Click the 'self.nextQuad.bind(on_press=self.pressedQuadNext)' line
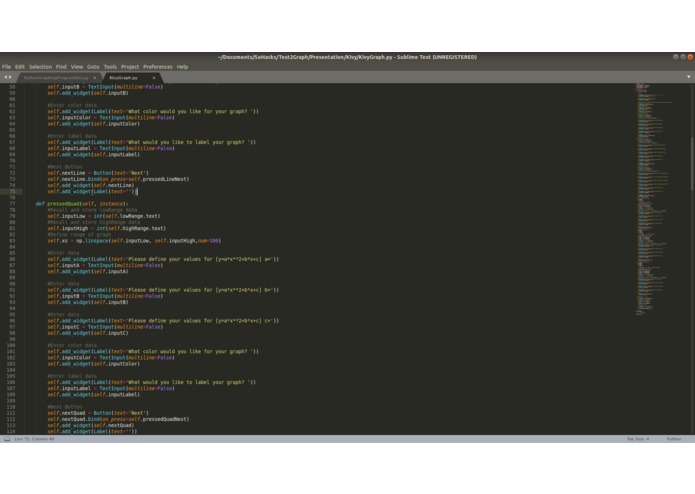The image size is (695, 494). tap(118, 419)
